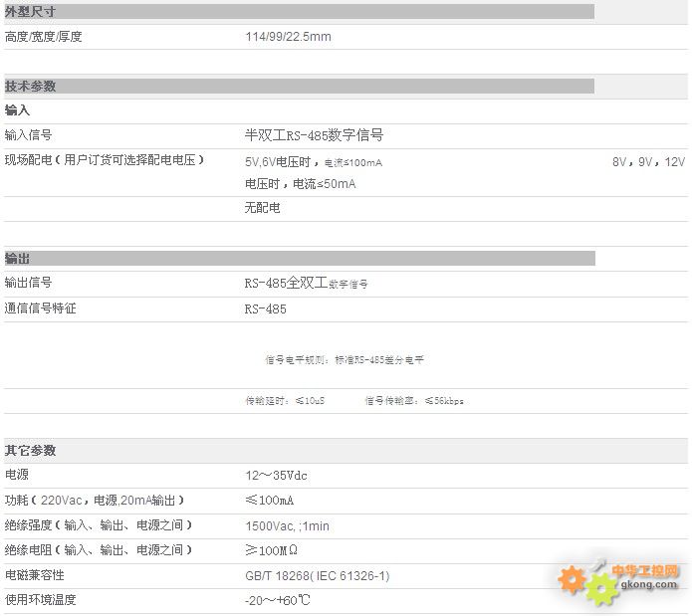
Task: Select the 现场配电 row label
Action: pyautogui.click(x=105, y=160)
